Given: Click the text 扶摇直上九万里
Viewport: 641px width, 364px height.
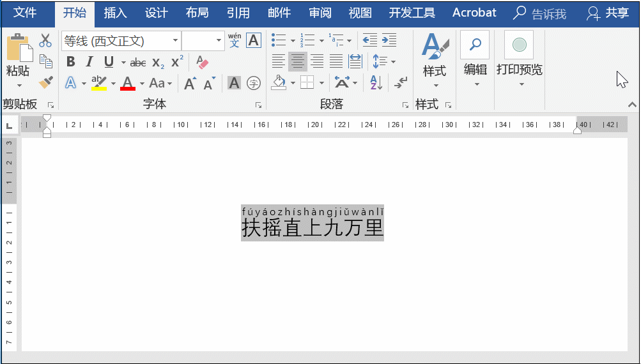Looking at the screenshot, I should [x=313, y=227].
